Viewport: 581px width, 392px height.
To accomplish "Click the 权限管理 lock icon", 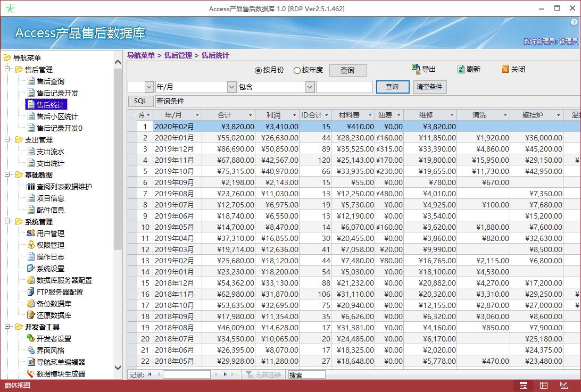I will click(31, 245).
